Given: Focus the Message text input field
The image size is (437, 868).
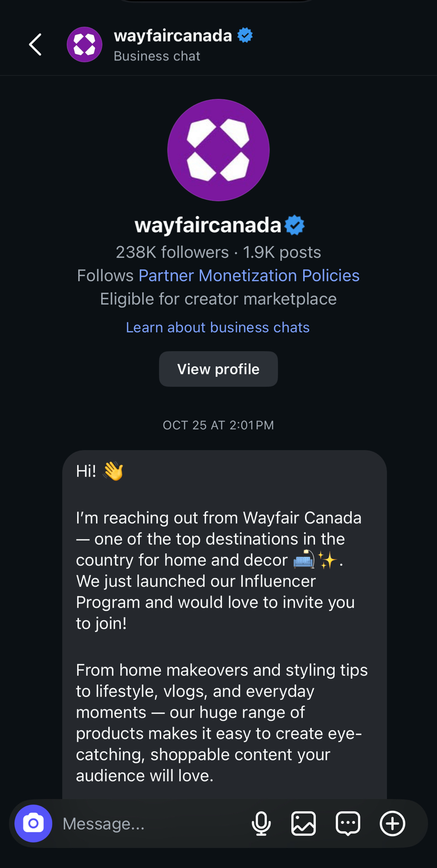Looking at the screenshot, I should point(148,823).
